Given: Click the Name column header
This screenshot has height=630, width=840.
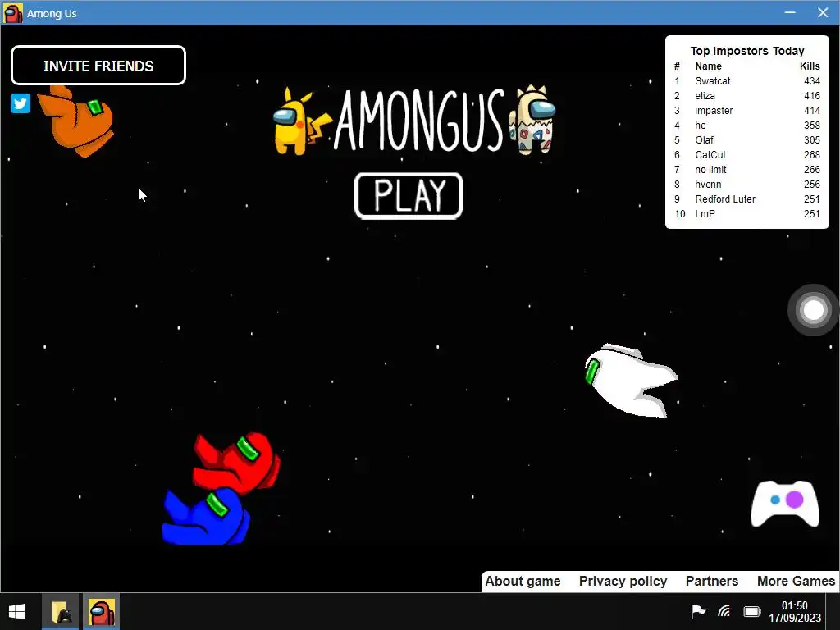Looking at the screenshot, I should [x=708, y=66].
